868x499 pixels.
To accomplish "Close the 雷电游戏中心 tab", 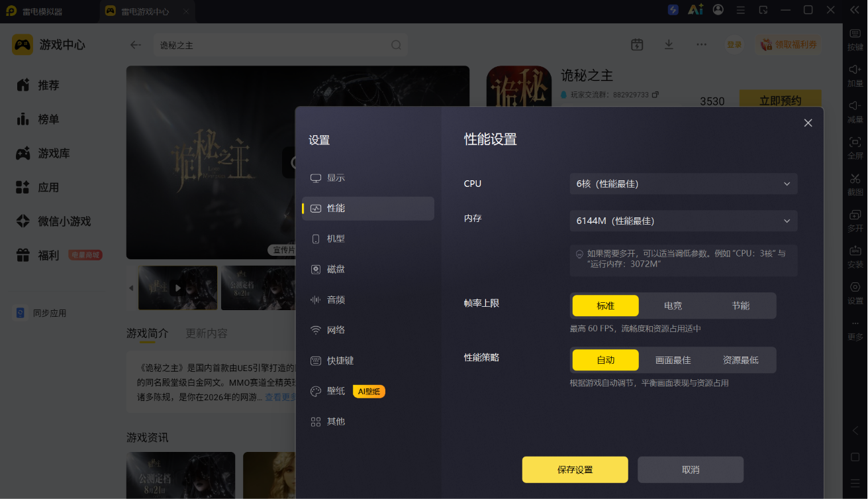I will [x=186, y=11].
